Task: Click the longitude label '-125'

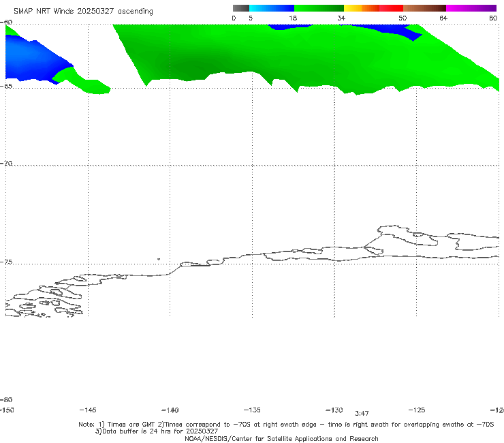Action: 417,410
